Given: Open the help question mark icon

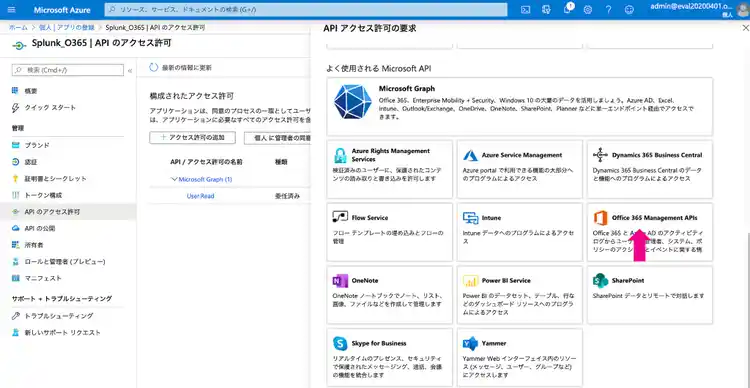Looking at the screenshot, I should coord(608,10).
